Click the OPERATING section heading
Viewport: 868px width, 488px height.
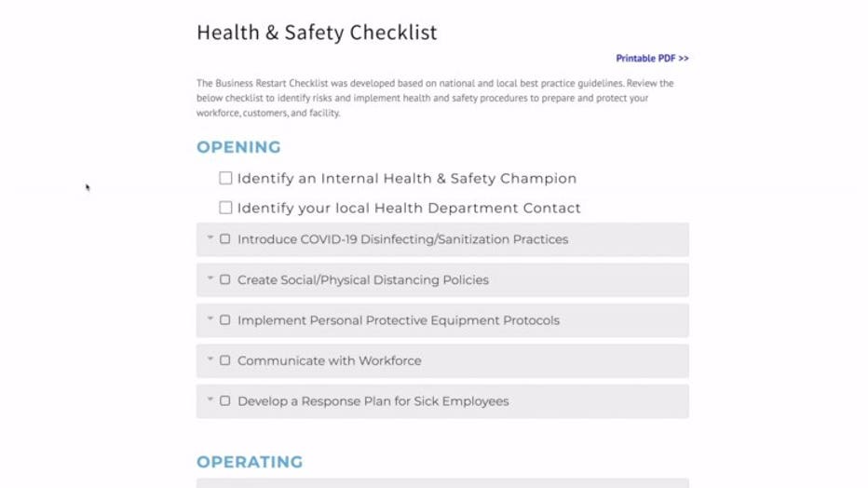pyautogui.click(x=250, y=462)
